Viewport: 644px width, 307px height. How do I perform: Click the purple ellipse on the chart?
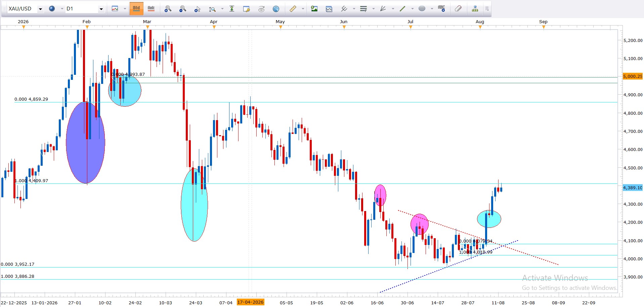[x=85, y=142]
